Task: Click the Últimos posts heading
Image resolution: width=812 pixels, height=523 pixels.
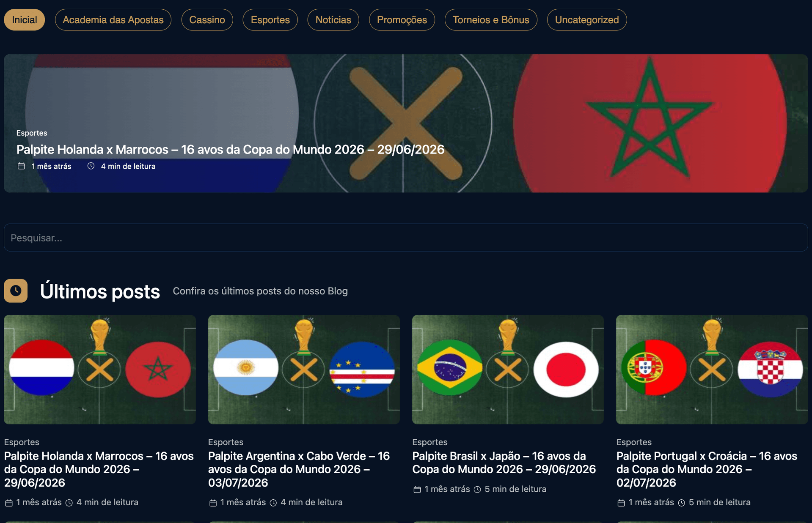Action: [100, 291]
